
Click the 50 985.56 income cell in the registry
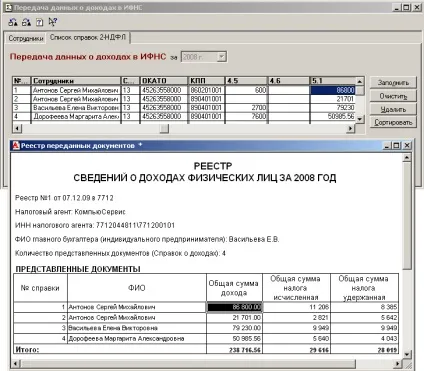(x=234, y=339)
